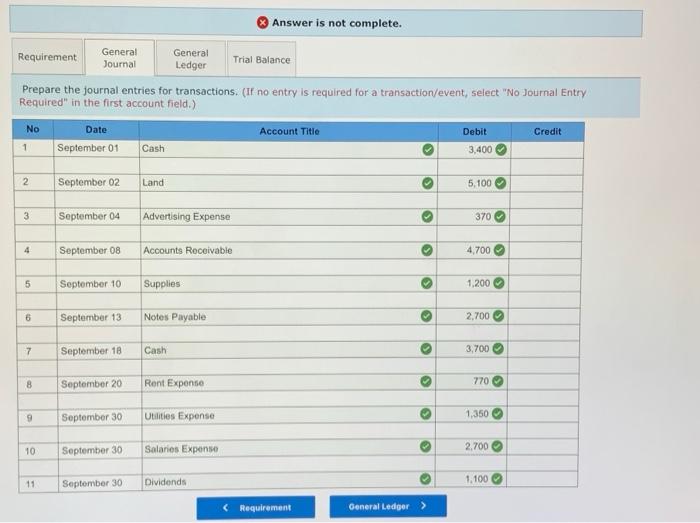The image size is (700, 523).
Task: Select the Rent Expense account field
Action: pyautogui.click(x=289, y=382)
